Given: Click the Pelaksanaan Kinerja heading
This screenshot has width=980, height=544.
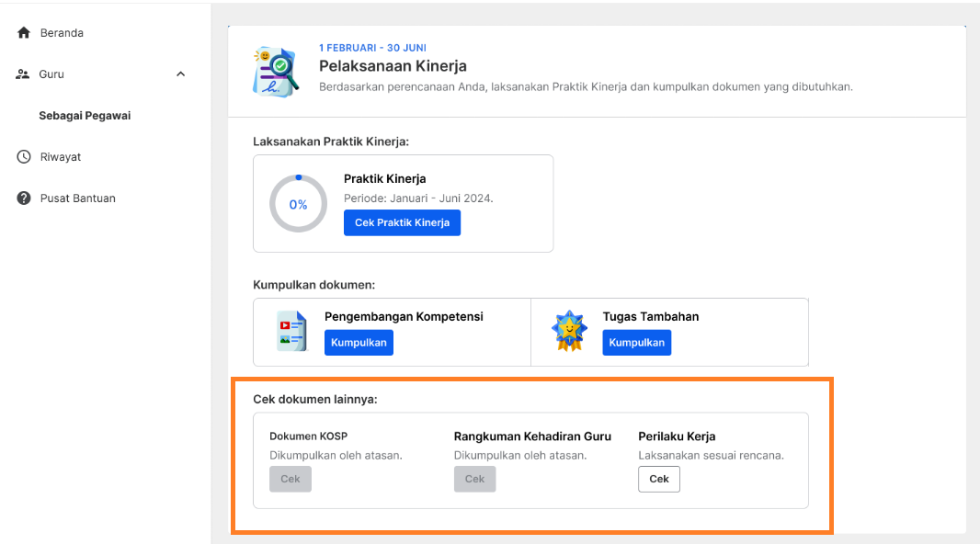Looking at the screenshot, I should (393, 66).
